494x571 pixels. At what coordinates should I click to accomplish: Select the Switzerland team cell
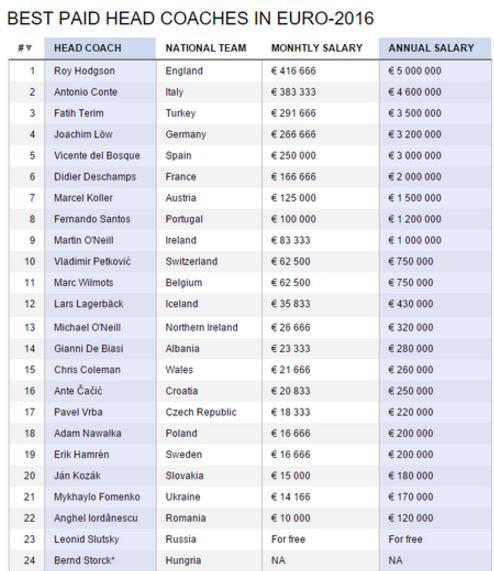point(191,261)
